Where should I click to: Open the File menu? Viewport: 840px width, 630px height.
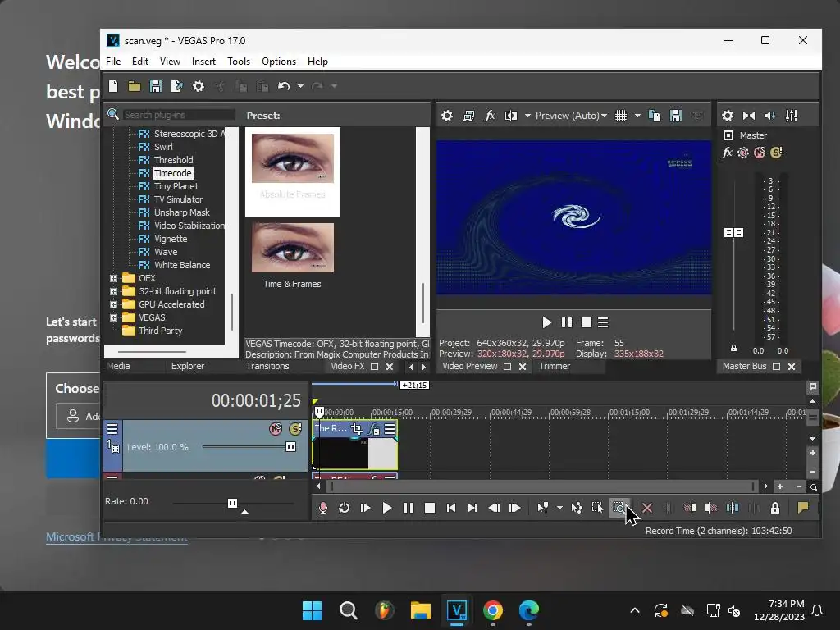[x=113, y=62]
